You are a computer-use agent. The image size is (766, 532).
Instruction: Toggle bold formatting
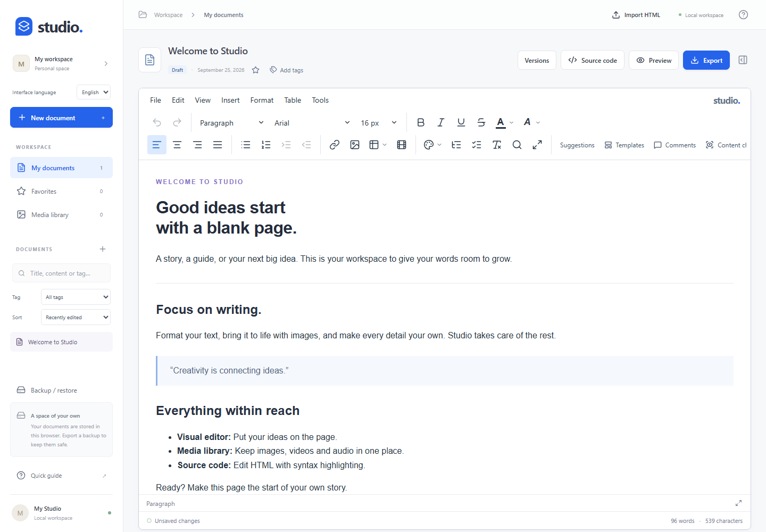[x=421, y=122]
